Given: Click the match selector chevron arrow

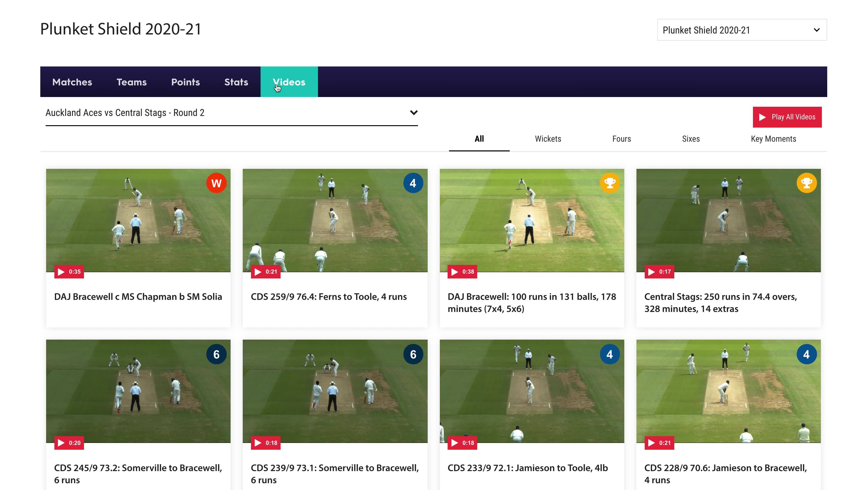Looking at the screenshot, I should click(x=414, y=113).
